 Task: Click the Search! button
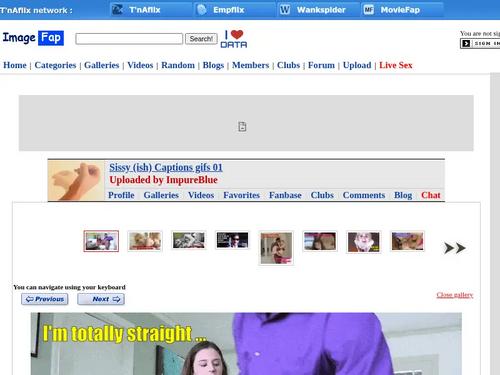click(x=201, y=39)
